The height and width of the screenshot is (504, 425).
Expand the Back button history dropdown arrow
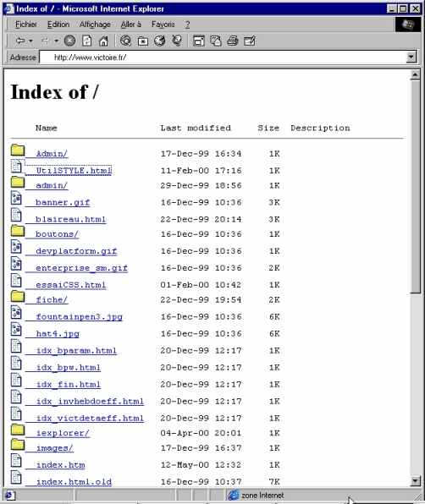click(x=30, y=41)
